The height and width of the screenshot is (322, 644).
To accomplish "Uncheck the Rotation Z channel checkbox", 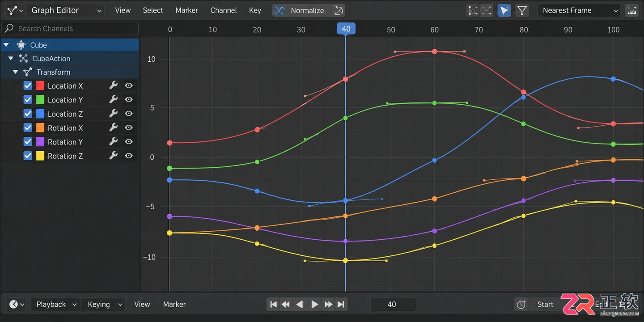I will point(28,156).
